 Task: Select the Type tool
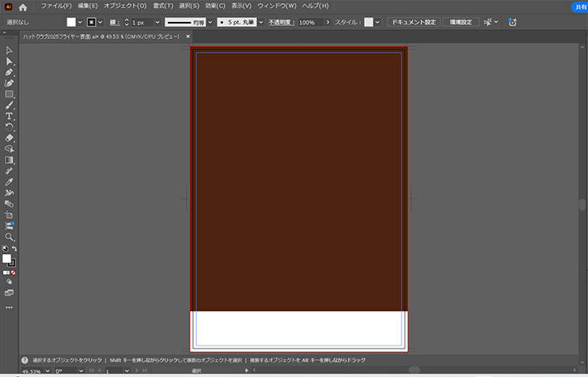click(10, 116)
